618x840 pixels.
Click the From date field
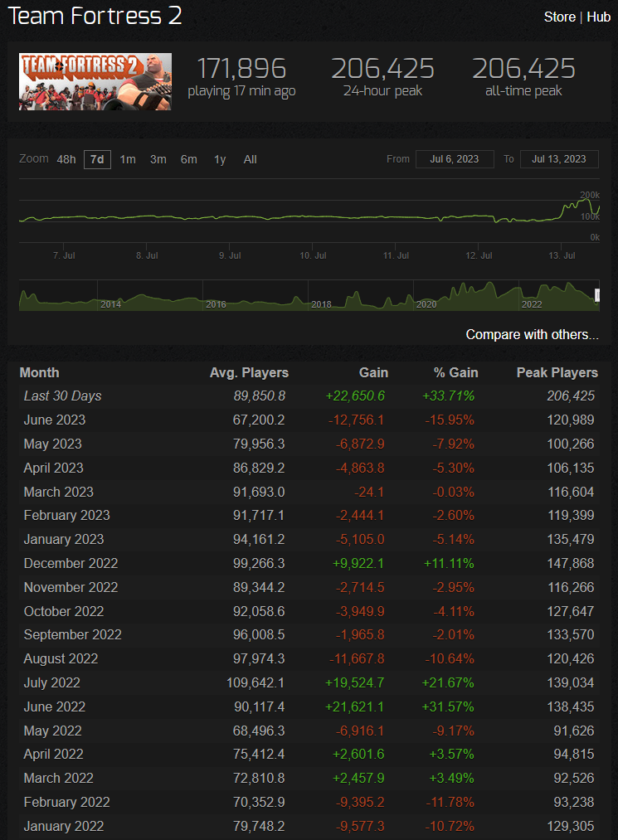[455, 159]
